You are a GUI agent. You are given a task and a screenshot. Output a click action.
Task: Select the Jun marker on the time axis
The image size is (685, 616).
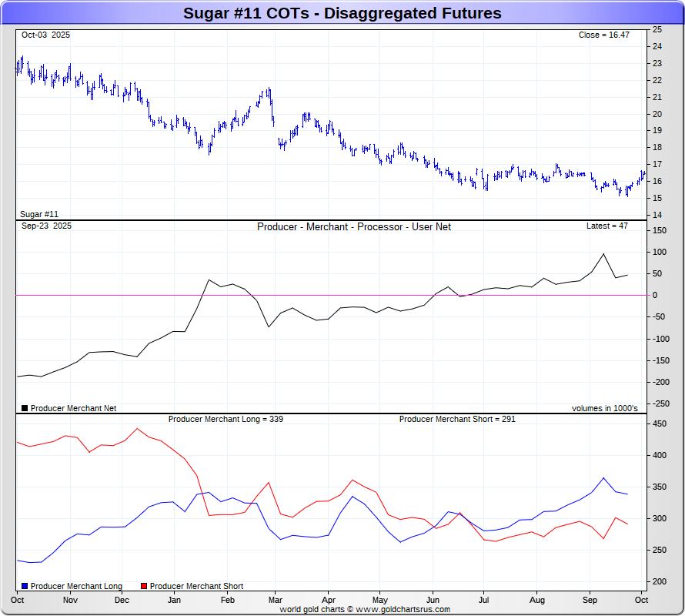point(433,599)
